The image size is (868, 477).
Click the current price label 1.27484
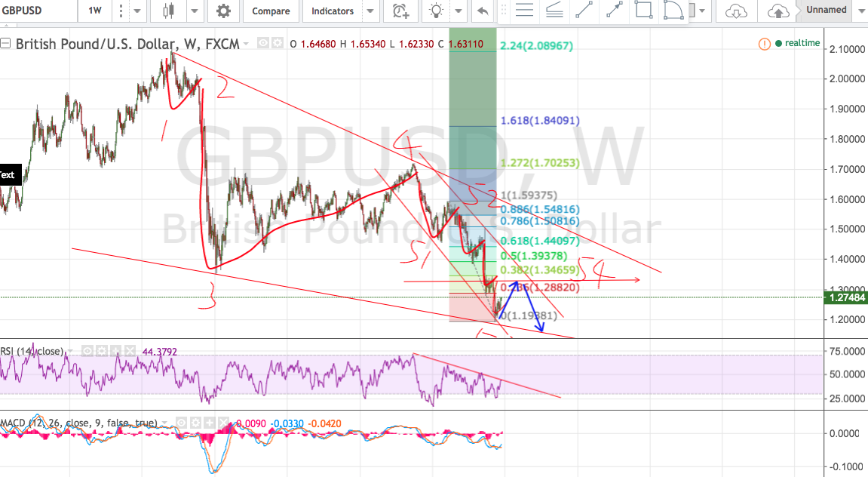pyautogui.click(x=846, y=298)
